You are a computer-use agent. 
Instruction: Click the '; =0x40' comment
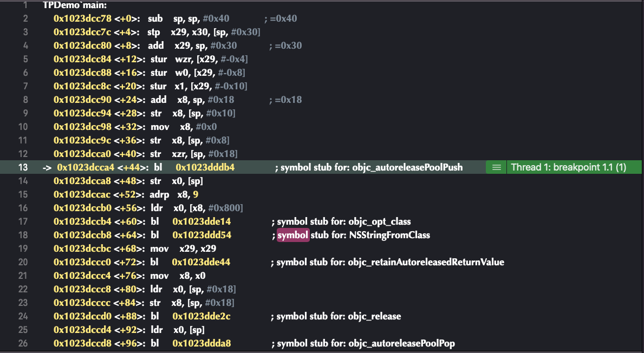pos(281,18)
